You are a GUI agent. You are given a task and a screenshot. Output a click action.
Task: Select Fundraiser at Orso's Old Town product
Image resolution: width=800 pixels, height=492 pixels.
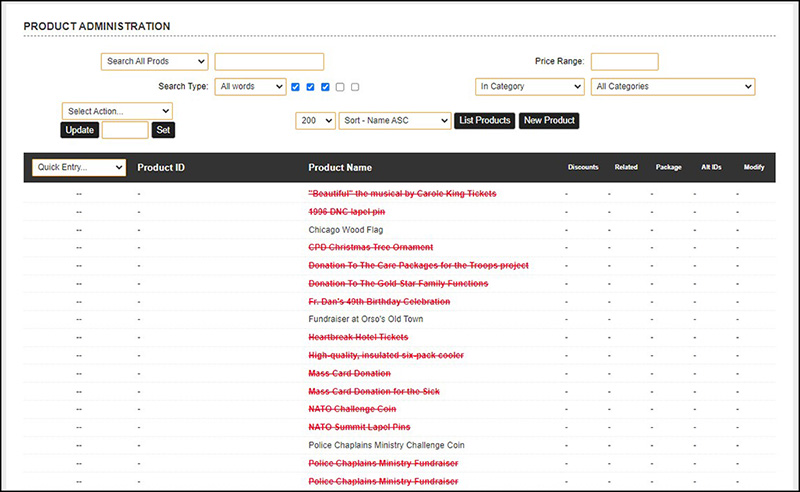pyautogui.click(x=365, y=319)
